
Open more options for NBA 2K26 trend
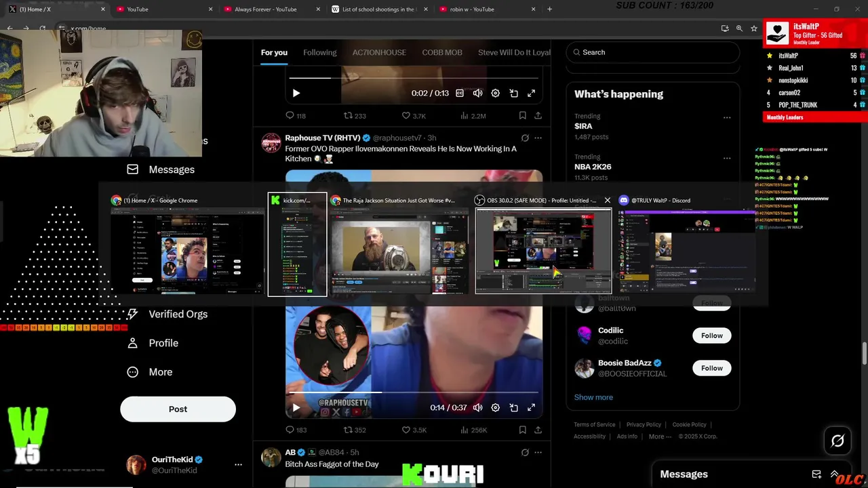727,158
